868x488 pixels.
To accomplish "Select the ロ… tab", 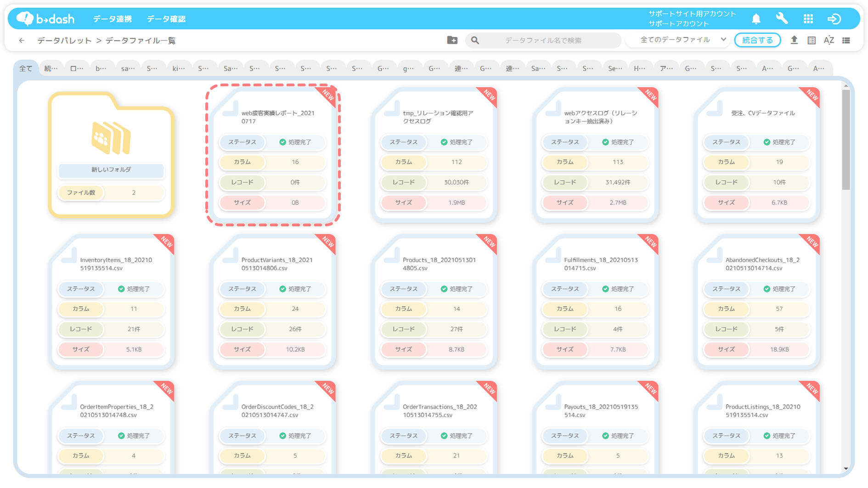I will (77, 68).
